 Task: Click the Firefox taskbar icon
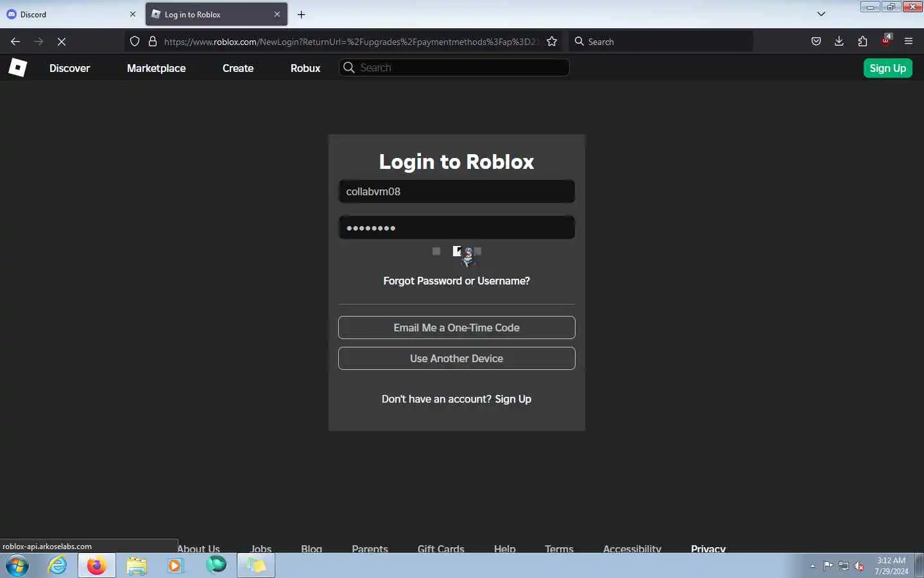click(x=97, y=566)
